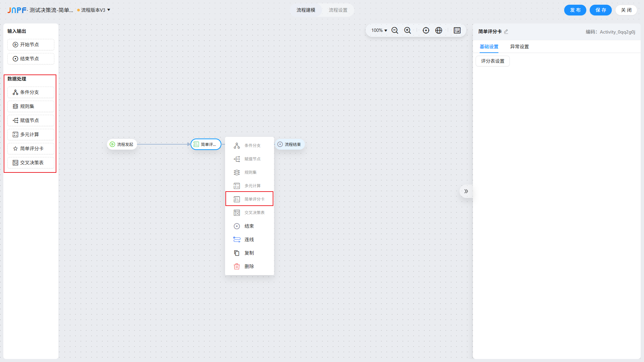Switch to the 流程设置 tab
The image size is (644, 362).
coord(338,10)
